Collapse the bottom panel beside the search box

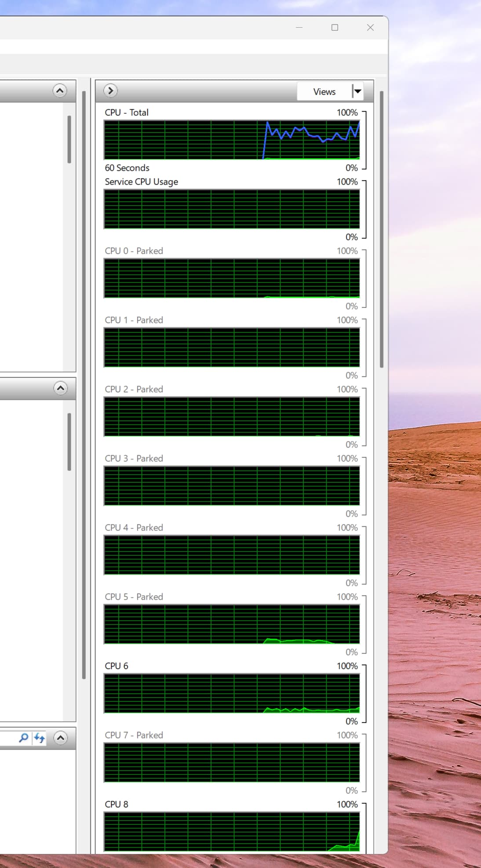click(x=60, y=738)
